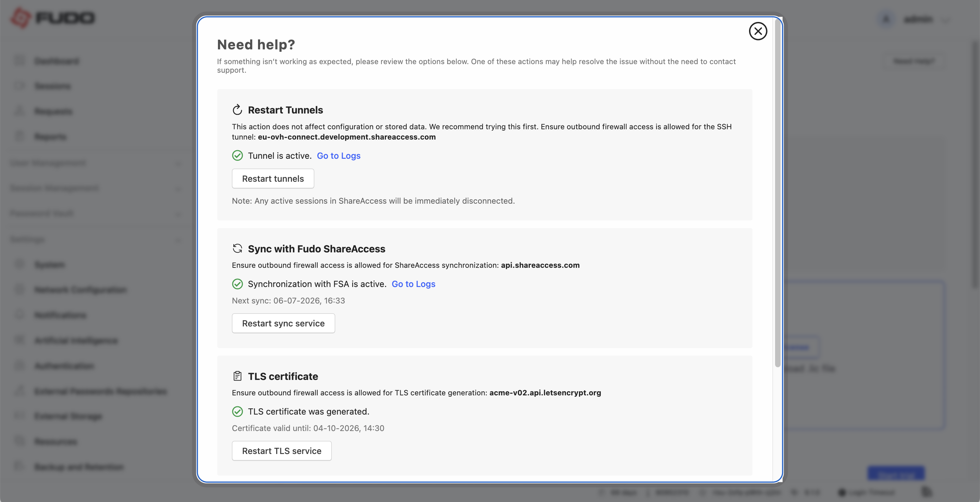Open Notifications in the background sidebar
The image size is (980, 502).
(60, 315)
